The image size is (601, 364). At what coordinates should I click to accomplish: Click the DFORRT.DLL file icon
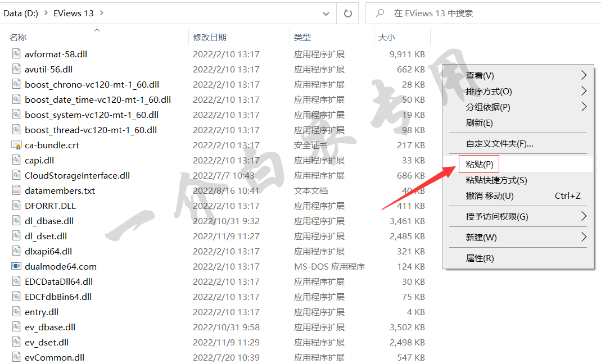click(x=16, y=206)
